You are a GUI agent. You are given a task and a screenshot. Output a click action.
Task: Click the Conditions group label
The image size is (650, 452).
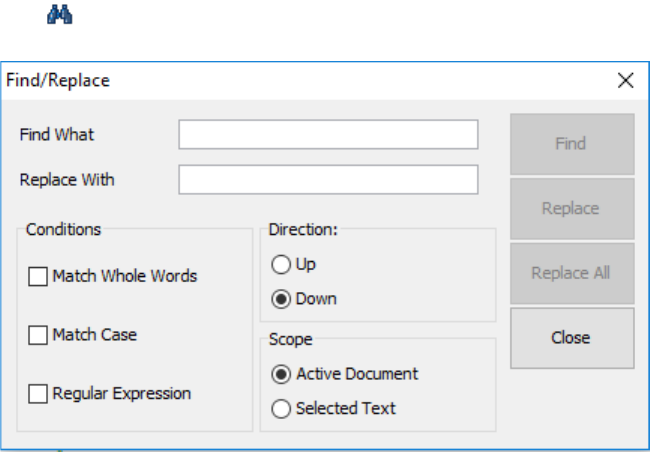click(63, 229)
